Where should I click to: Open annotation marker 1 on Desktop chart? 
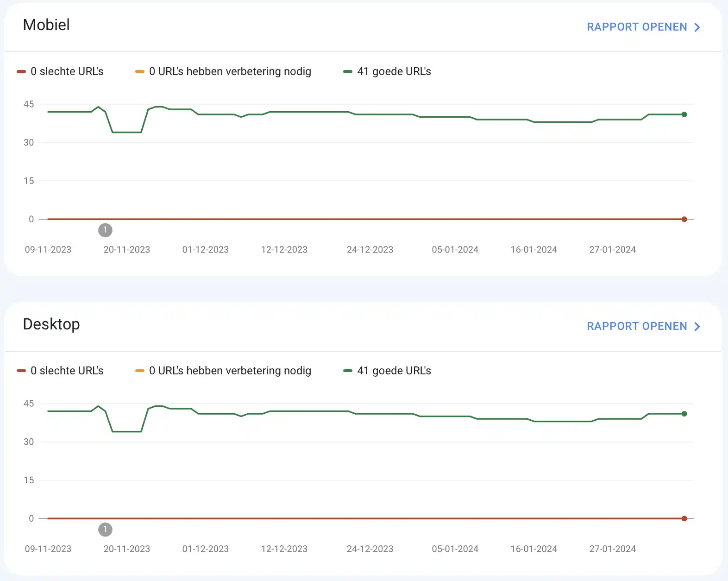(105, 529)
